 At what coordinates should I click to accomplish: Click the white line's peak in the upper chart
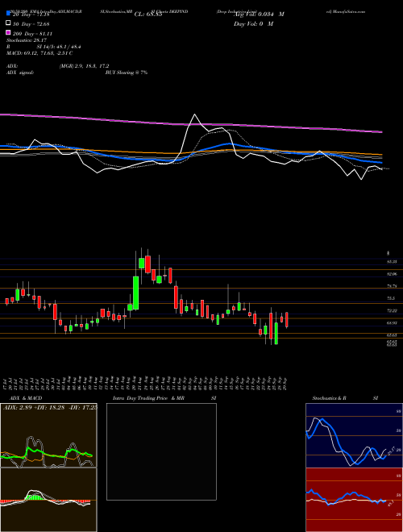click(195, 114)
